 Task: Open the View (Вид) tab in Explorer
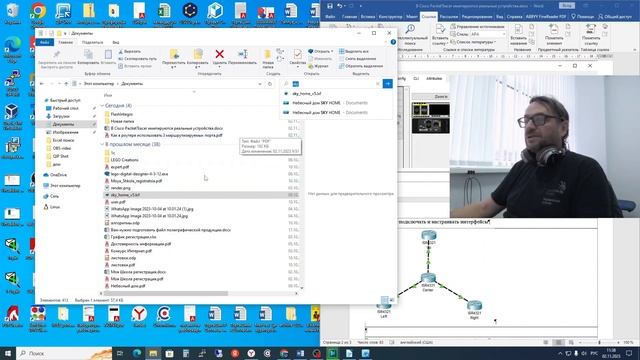(x=116, y=42)
